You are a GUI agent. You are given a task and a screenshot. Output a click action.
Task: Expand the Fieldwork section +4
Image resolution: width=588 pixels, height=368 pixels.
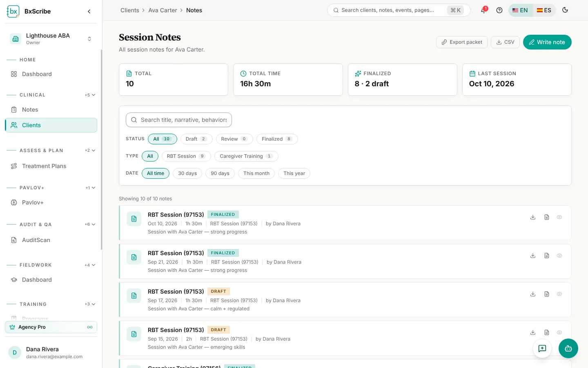[90, 265]
